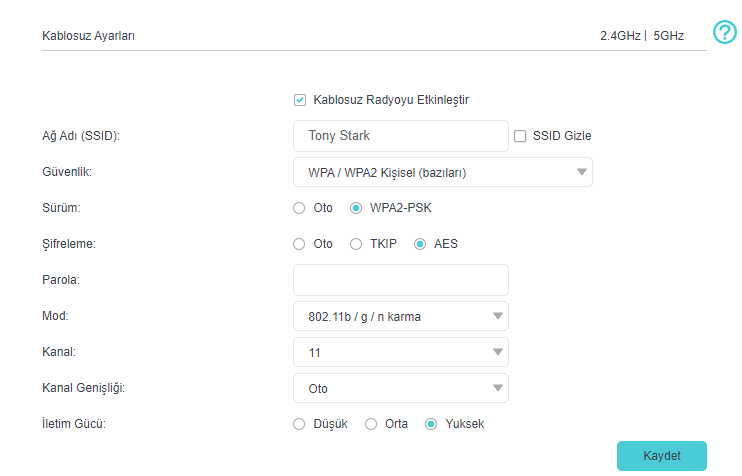The image size is (742, 476).
Task: Set İletim Gücü to Orta
Action: tap(371, 424)
